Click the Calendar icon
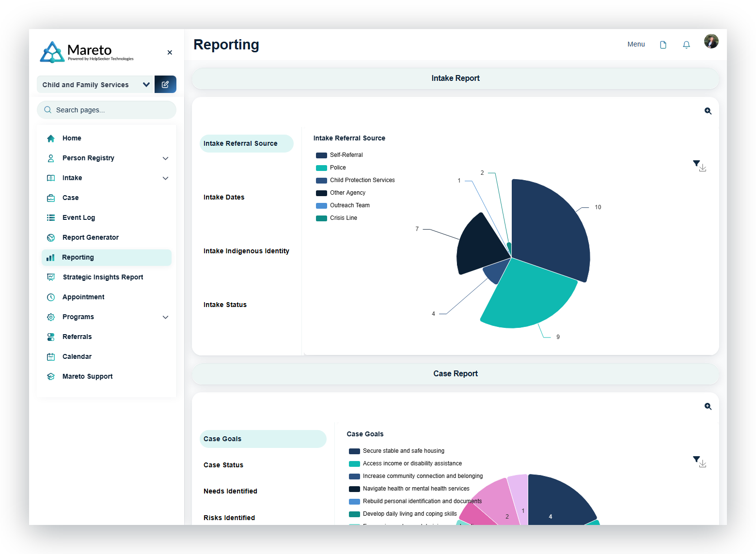This screenshot has height=554, width=756. [51, 357]
